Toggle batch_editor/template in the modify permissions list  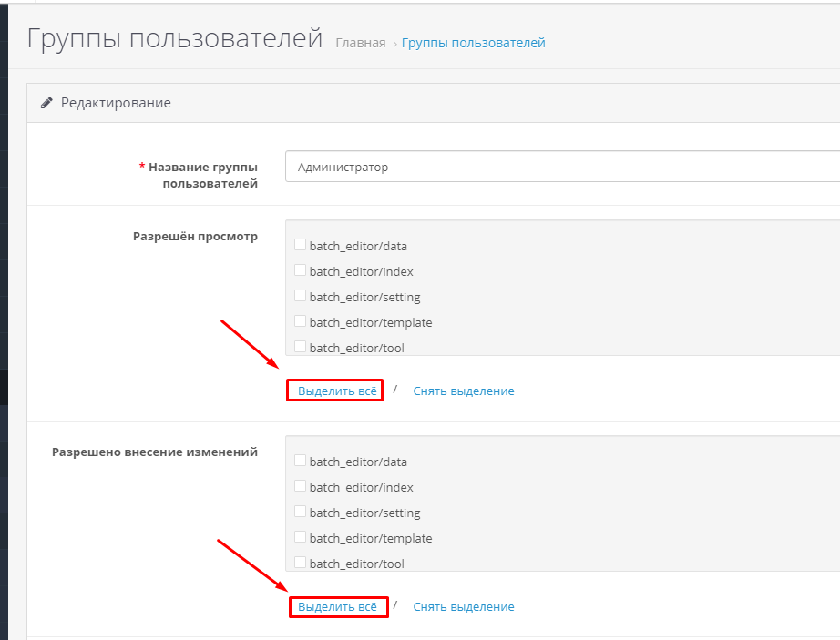coord(300,537)
